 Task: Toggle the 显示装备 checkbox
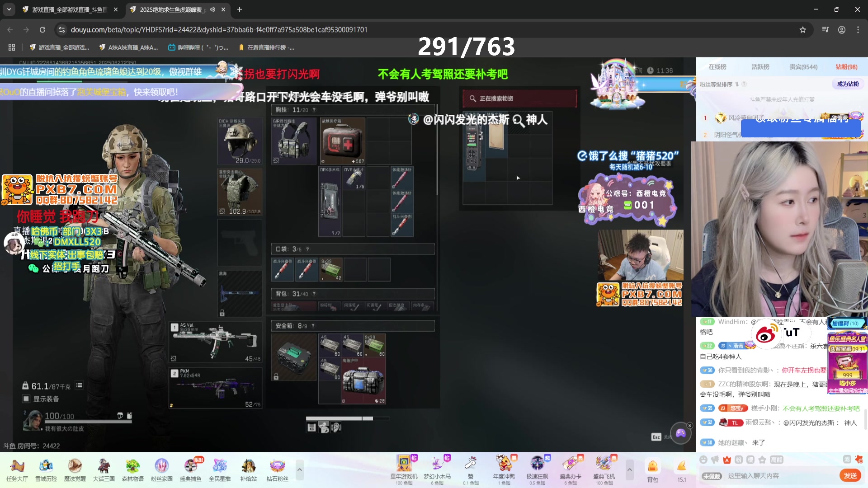pyautogui.click(x=26, y=399)
